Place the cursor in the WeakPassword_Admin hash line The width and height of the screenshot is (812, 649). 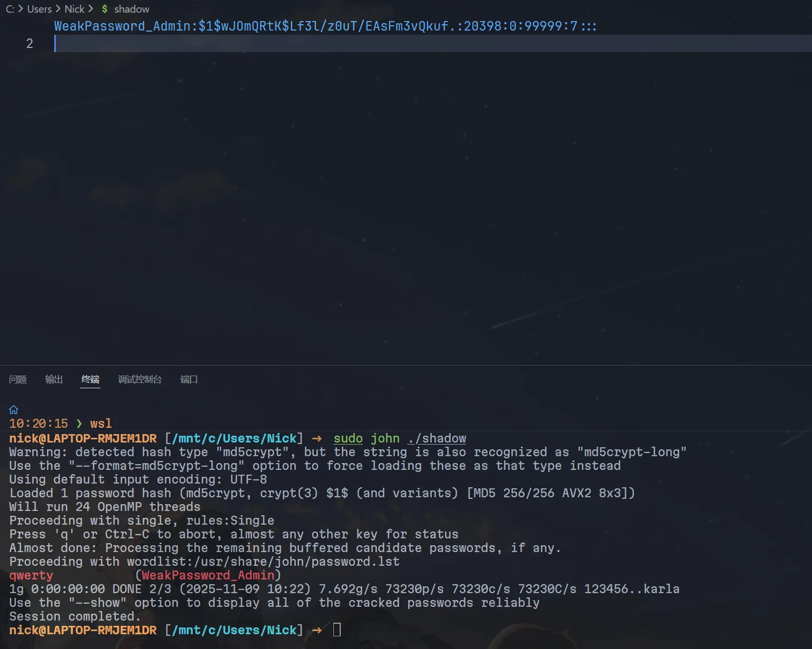point(325,26)
